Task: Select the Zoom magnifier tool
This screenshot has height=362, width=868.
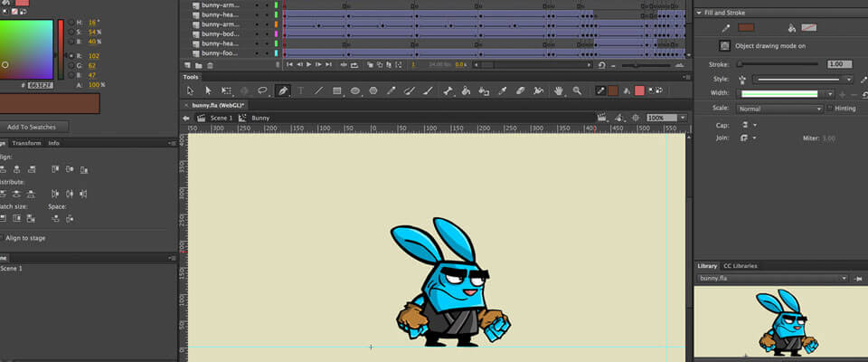Action: pyautogui.click(x=577, y=90)
